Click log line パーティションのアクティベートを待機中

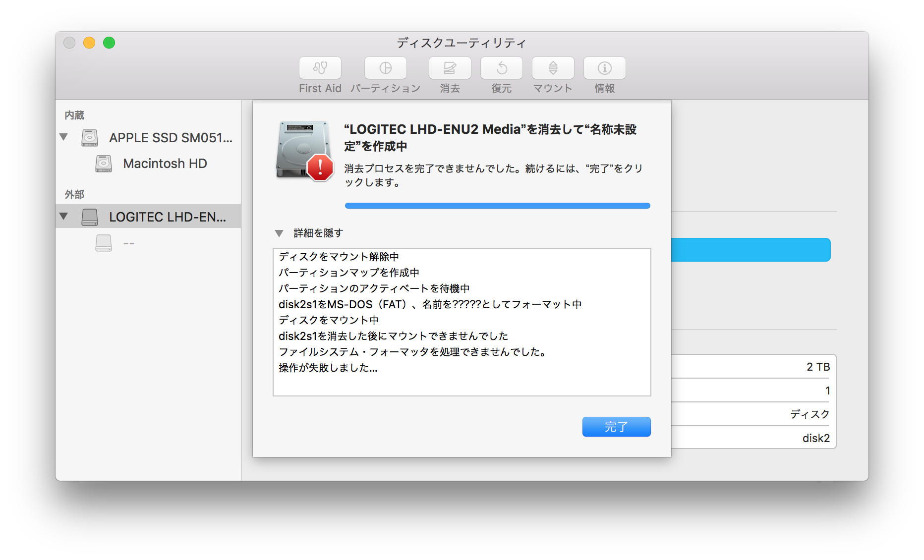374,288
